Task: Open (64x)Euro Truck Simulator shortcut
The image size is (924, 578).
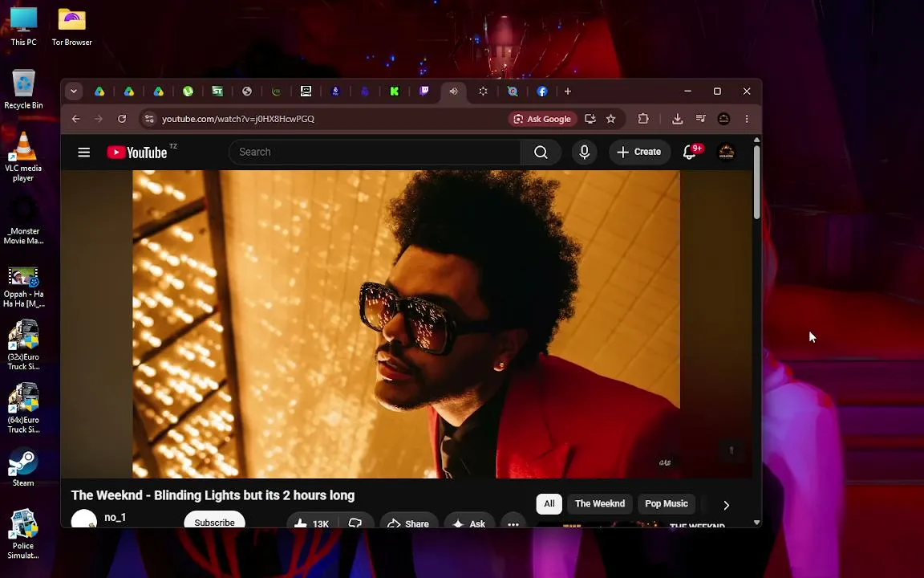Action: point(23,408)
